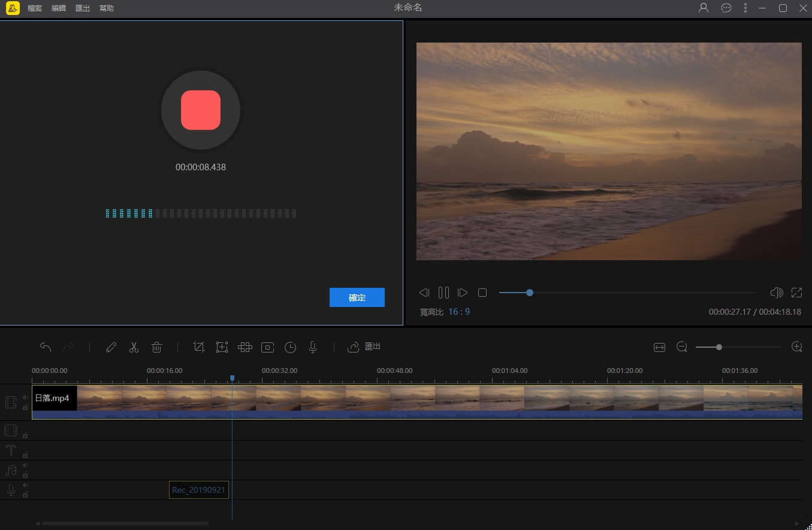Click the text track T icon
The width and height of the screenshot is (812, 530).
pos(10,450)
